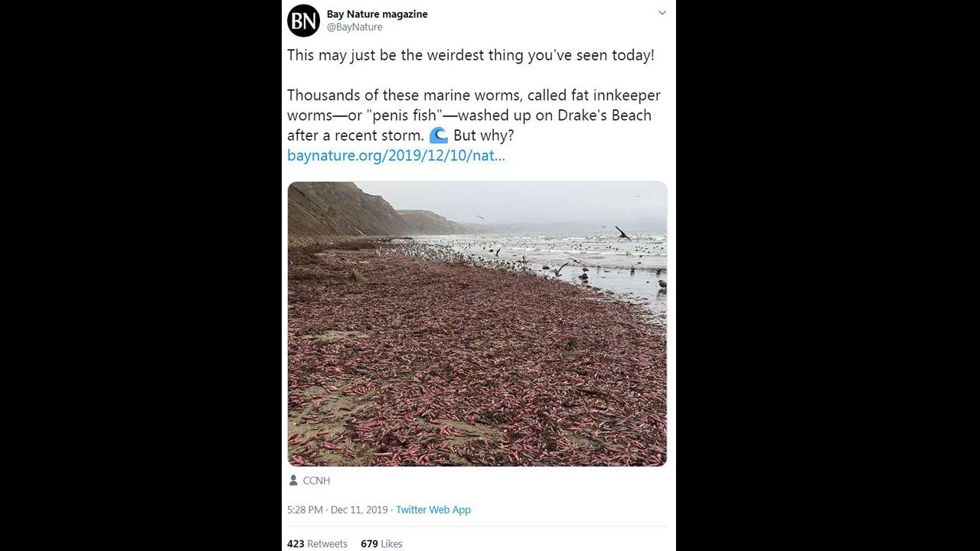The image size is (980, 551).
Task: View the 679 Likes list
Action: click(381, 543)
